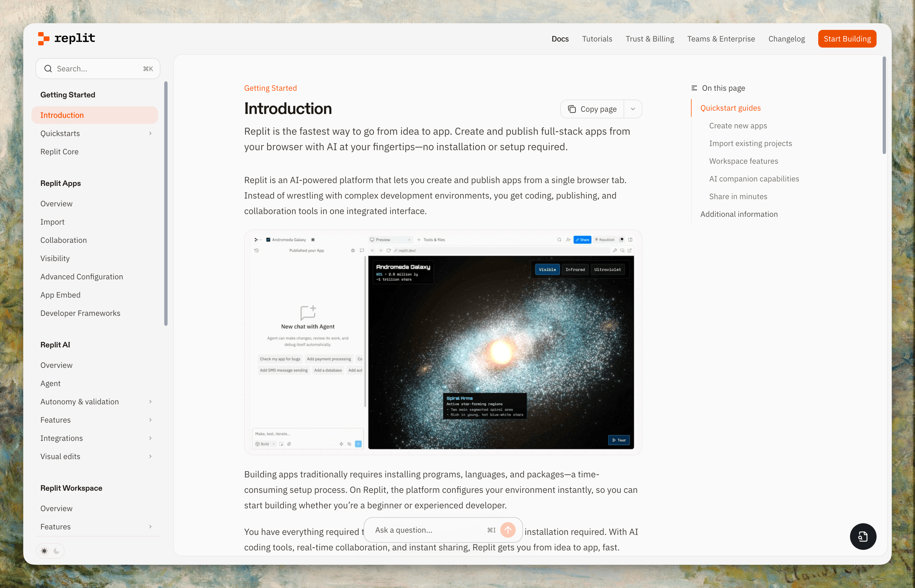Screen dimensions: 915x588
Task: Jump to Workspace features section link
Action: coord(743,161)
